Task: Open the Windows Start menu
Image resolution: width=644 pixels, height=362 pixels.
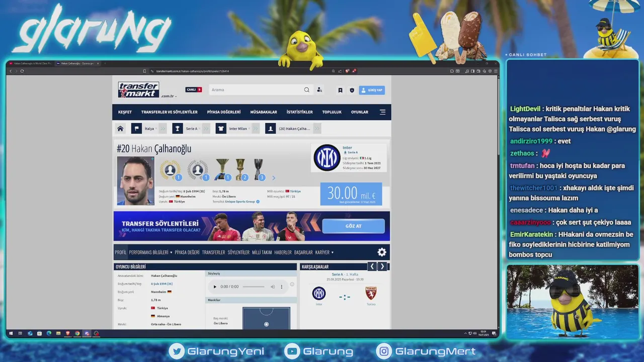Action: 11,333
